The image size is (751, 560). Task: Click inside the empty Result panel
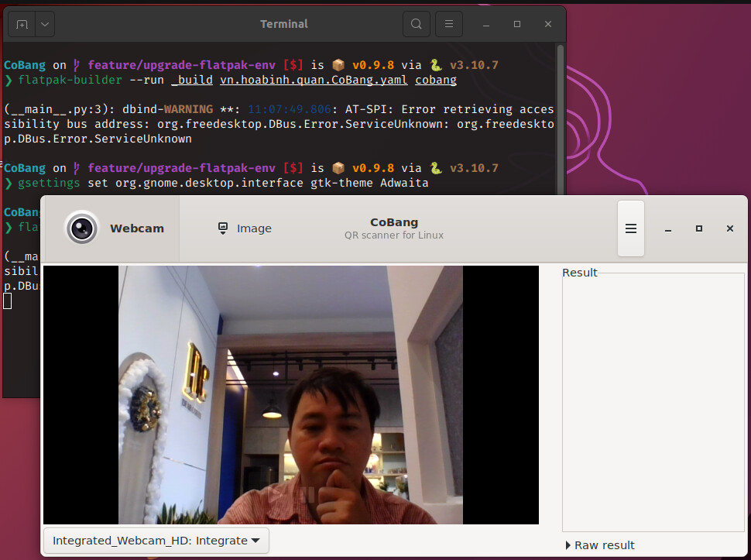[653, 403]
